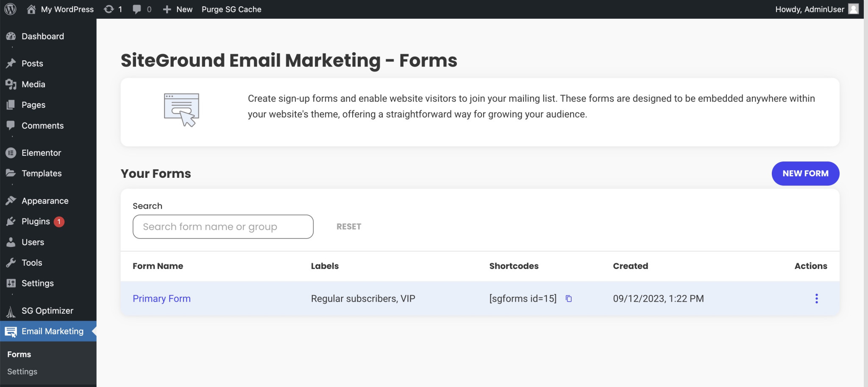Click the Settings sliders icon
The width and height of the screenshot is (868, 387).
coord(11,283)
